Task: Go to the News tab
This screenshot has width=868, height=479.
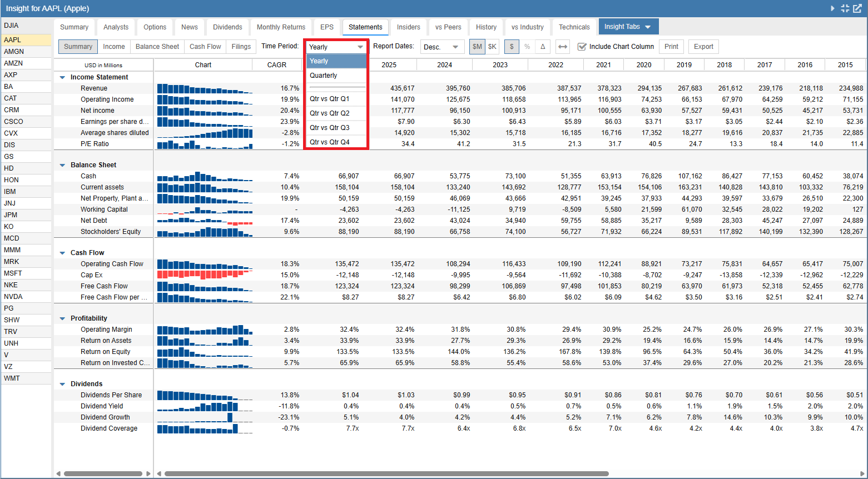Action: [190, 27]
